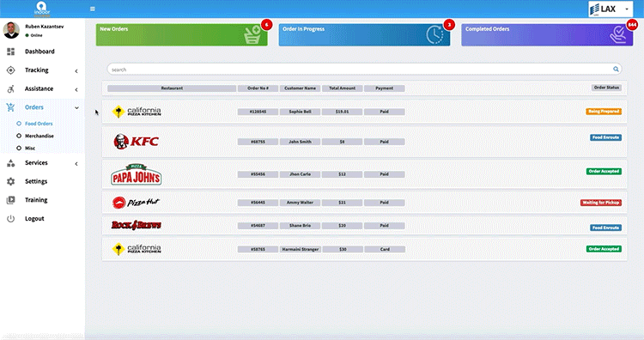
Task: Open the LAX airport dropdown
Action: (x=611, y=9)
